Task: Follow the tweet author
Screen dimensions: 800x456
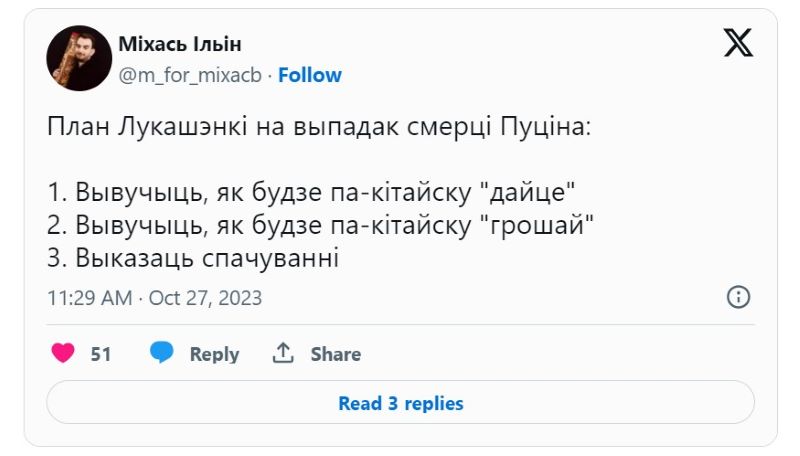Action: 310,75
